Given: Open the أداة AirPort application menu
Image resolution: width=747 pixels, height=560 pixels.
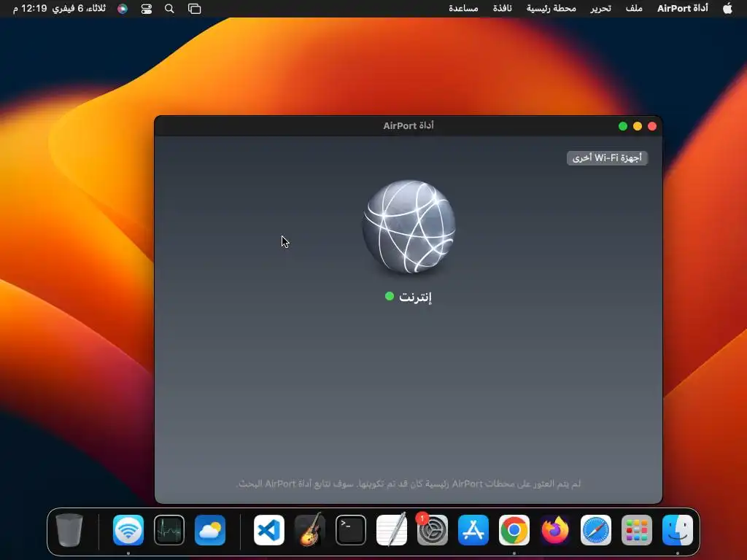Looking at the screenshot, I should pos(682,9).
